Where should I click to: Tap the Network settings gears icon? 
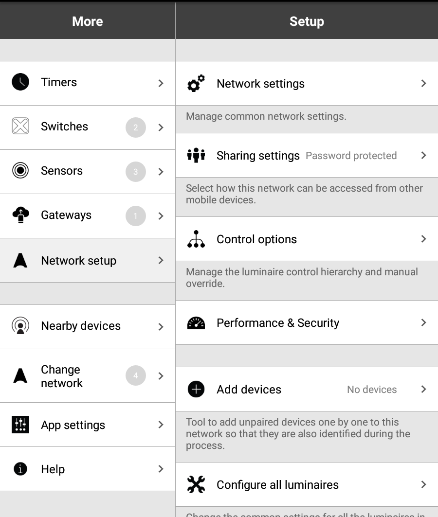(196, 83)
